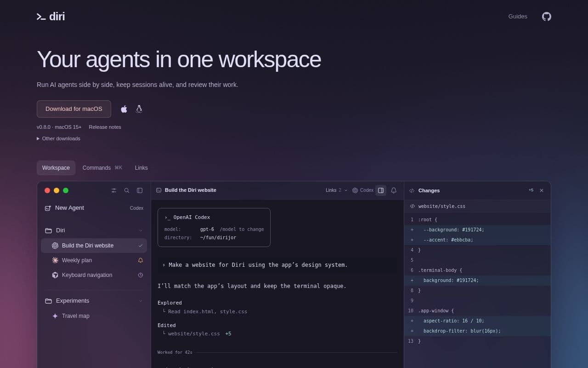Toggle the sidebar collapse icon

coord(140,190)
